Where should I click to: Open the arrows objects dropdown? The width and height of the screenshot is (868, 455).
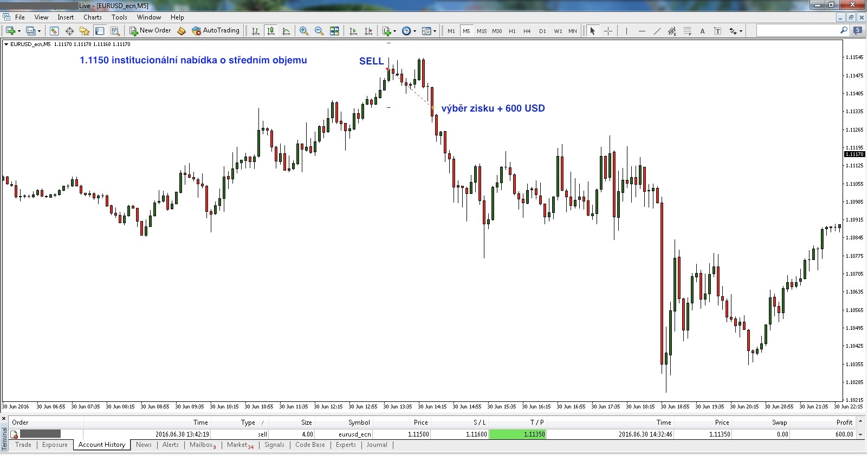pyautogui.click(x=735, y=31)
